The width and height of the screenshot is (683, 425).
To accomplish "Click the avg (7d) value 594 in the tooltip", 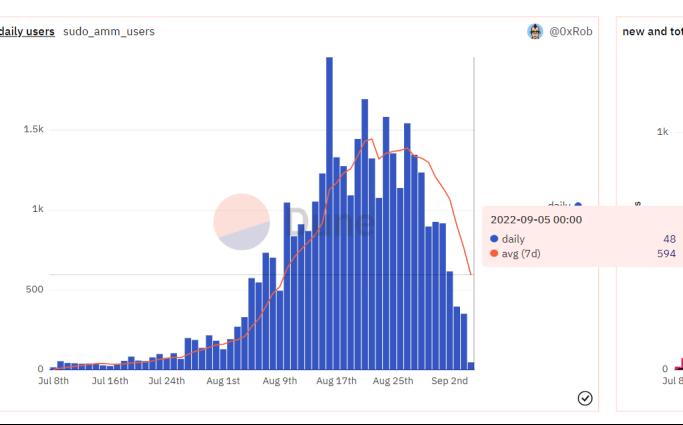I will 666,254.
